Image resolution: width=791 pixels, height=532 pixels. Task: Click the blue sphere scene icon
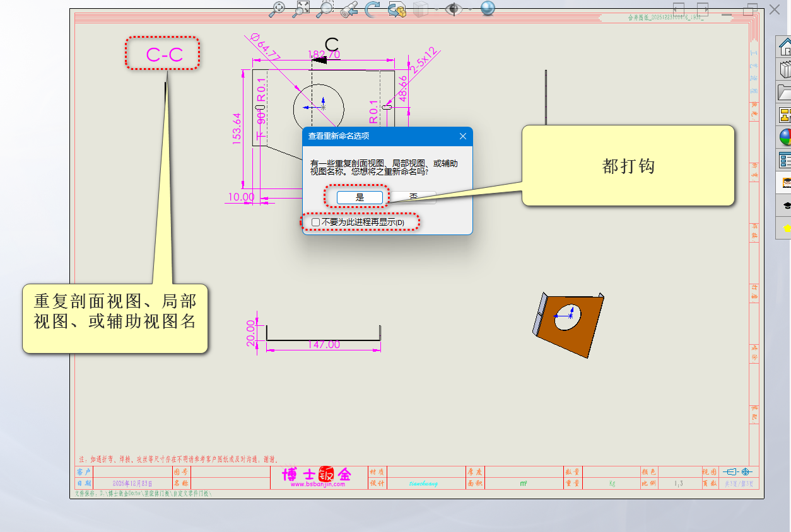(x=488, y=9)
